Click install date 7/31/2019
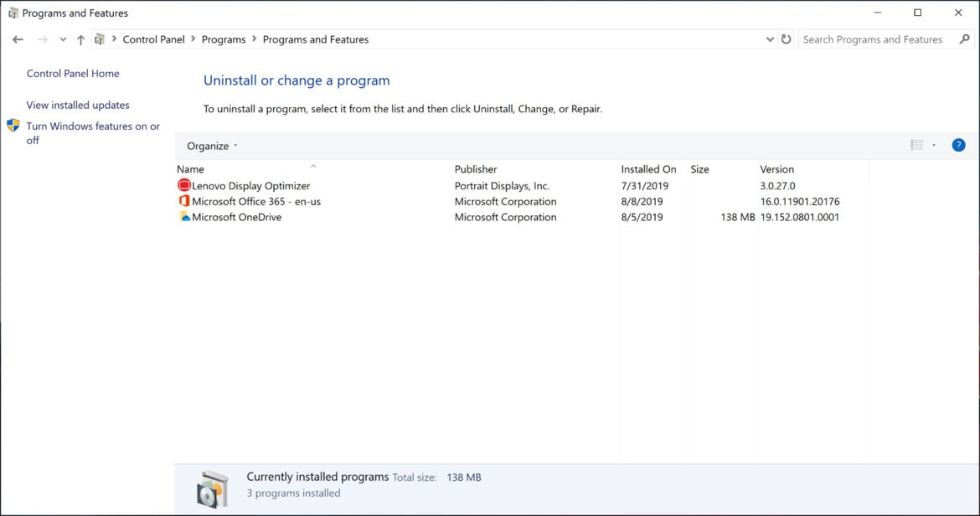The width and height of the screenshot is (980, 516). coord(644,185)
